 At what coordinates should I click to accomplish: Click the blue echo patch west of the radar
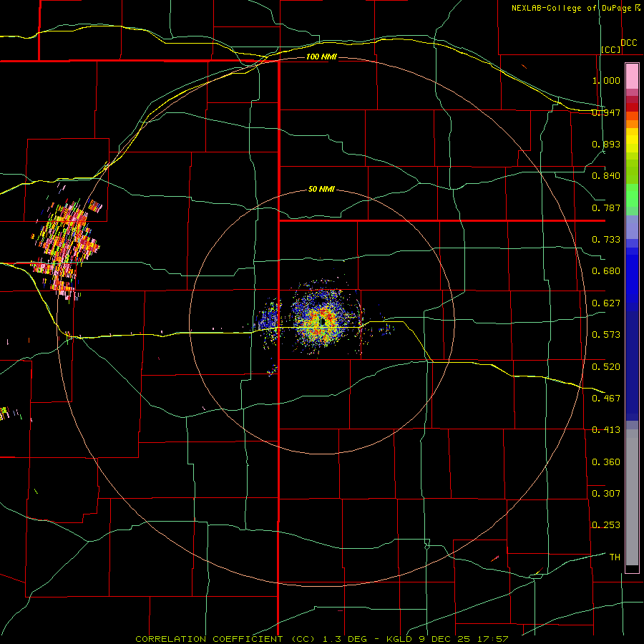(x=270, y=321)
